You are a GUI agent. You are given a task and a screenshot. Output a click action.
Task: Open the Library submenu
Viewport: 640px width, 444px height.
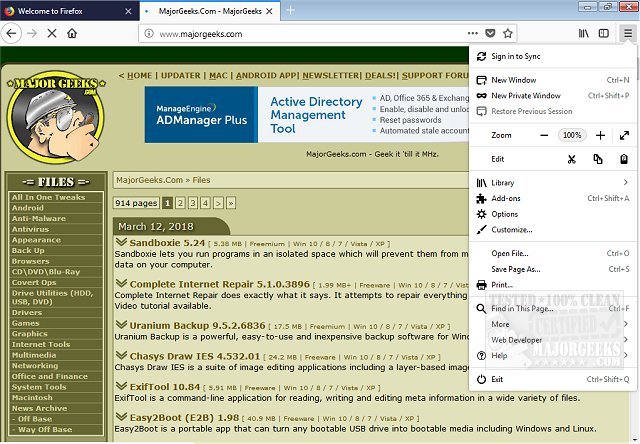[x=553, y=183]
